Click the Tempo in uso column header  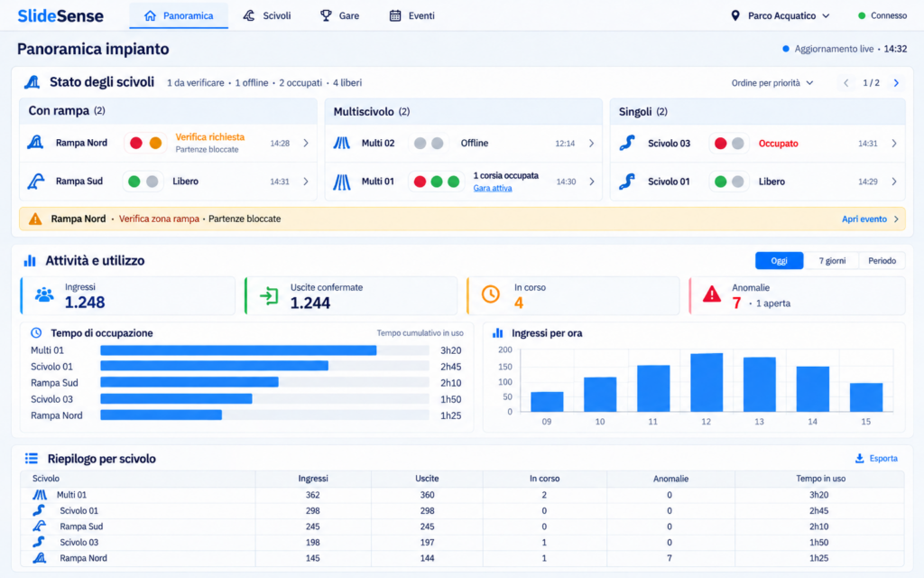click(820, 479)
